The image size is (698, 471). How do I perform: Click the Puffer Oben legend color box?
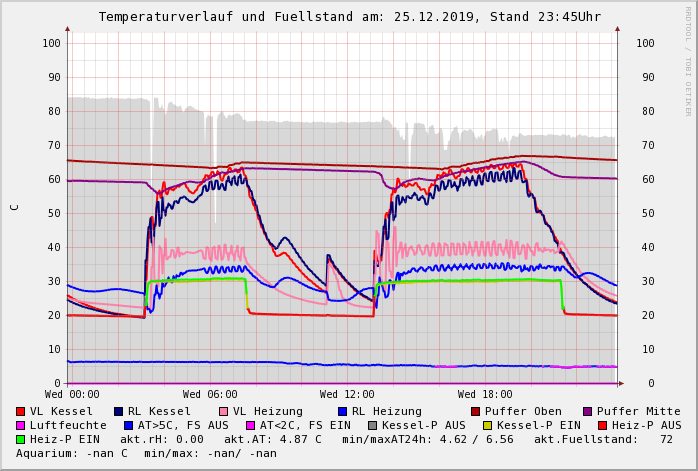point(475,412)
